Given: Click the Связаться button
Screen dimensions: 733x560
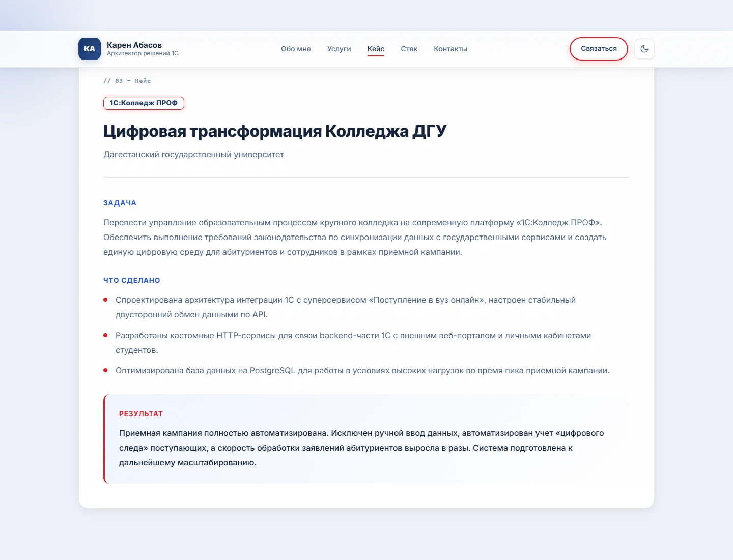Looking at the screenshot, I should [x=599, y=49].
